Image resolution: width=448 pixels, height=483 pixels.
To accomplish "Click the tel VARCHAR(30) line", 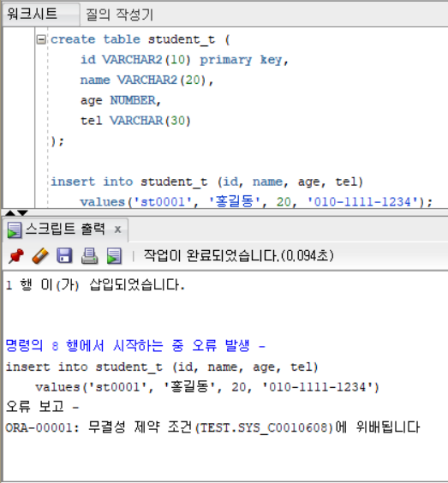I will 135,121.
